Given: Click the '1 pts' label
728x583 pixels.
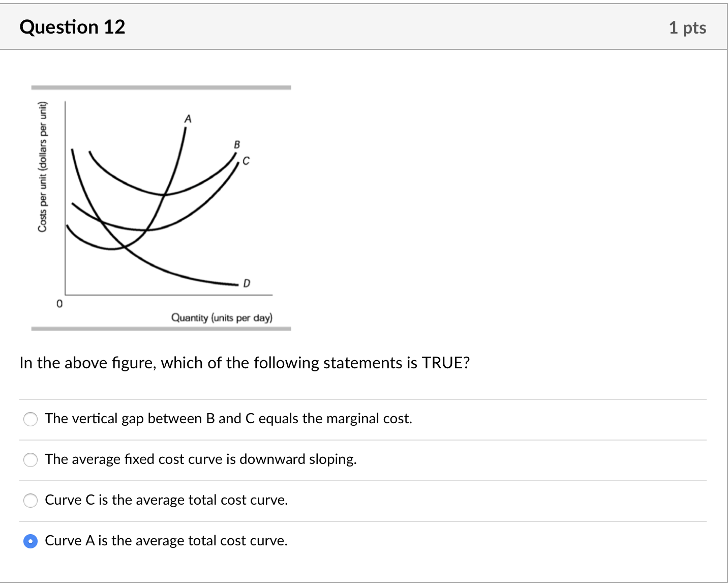Looking at the screenshot, I should [687, 28].
